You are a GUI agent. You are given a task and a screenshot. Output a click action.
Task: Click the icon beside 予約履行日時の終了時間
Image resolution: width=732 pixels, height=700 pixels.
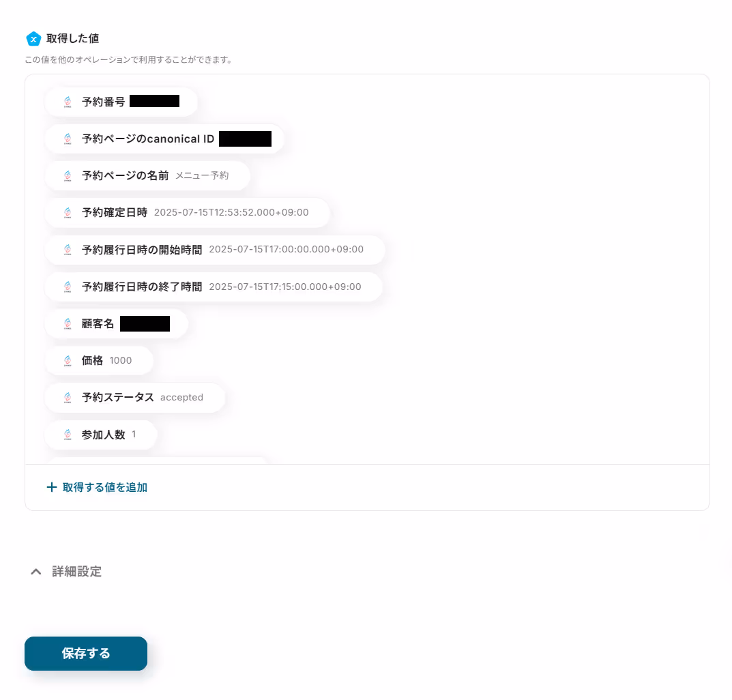tap(68, 287)
